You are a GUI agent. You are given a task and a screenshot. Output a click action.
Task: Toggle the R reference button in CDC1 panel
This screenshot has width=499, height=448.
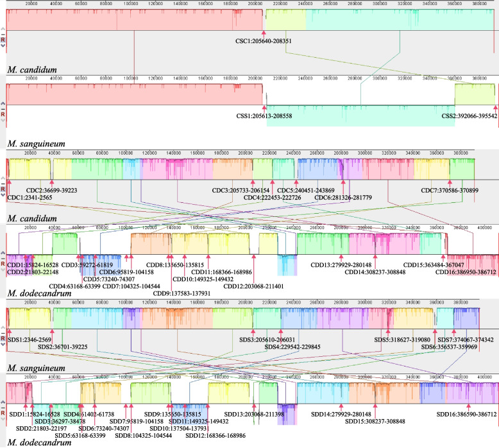point(3,189)
